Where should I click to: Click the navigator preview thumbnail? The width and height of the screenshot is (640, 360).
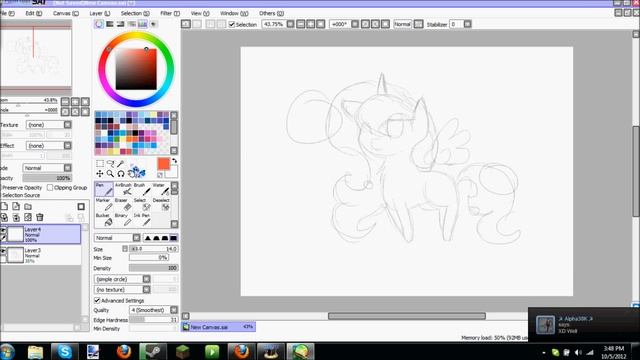pos(36,58)
